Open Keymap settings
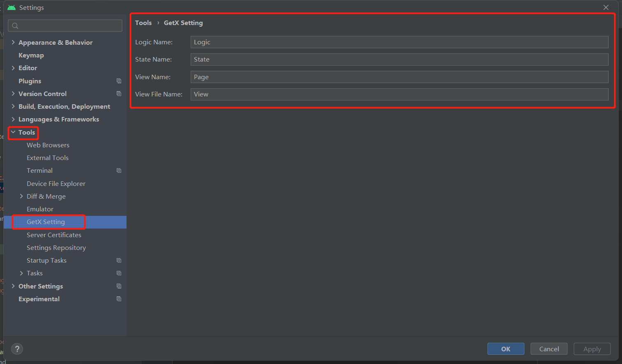Viewport: 622px width, 364px height. (31, 55)
